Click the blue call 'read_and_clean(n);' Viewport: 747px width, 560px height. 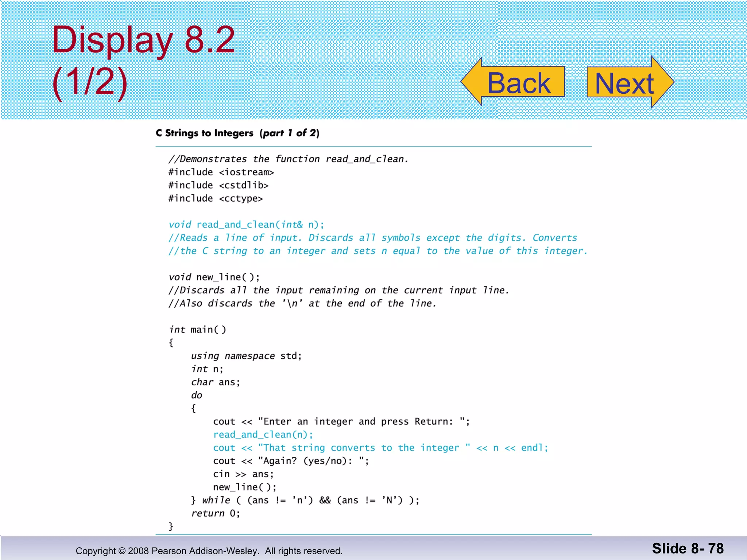tap(263, 435)
